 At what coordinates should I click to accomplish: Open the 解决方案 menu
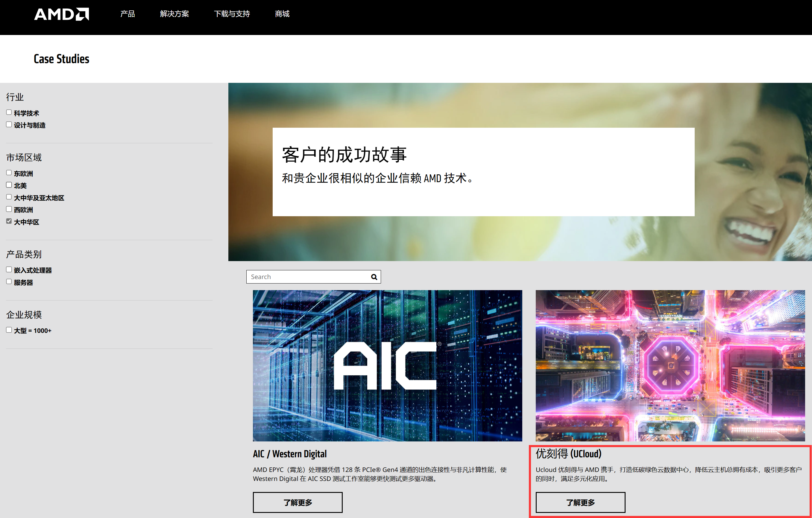click(x=174, y=14)
